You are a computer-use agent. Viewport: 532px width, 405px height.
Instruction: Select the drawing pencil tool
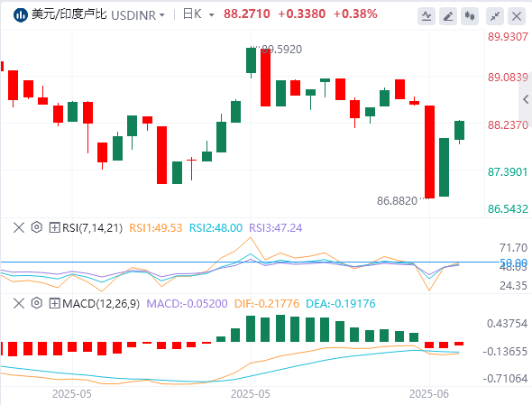(448, 16)
